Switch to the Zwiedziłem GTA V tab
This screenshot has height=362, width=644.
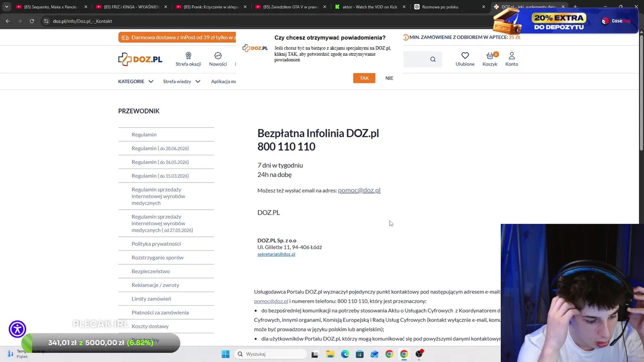click(290, 7)
